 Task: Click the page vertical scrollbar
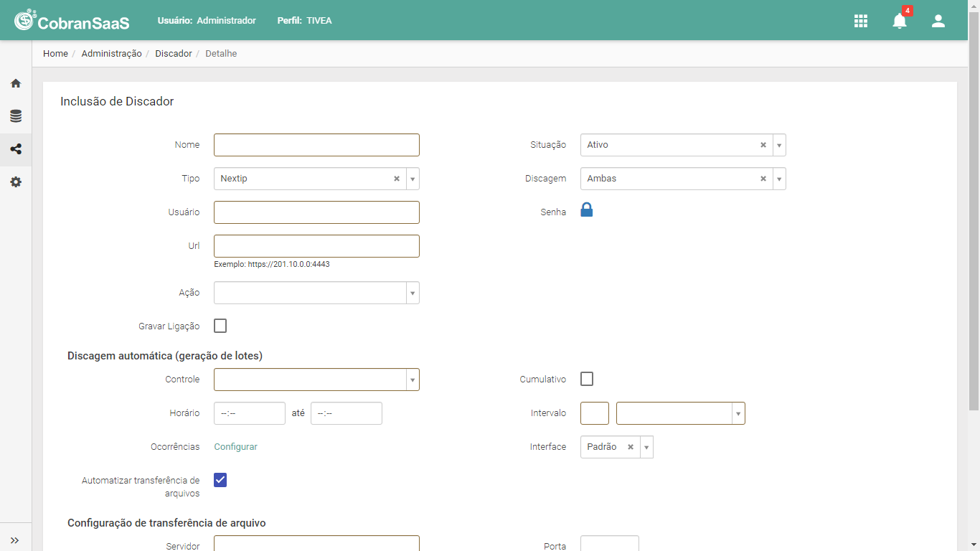974,212
